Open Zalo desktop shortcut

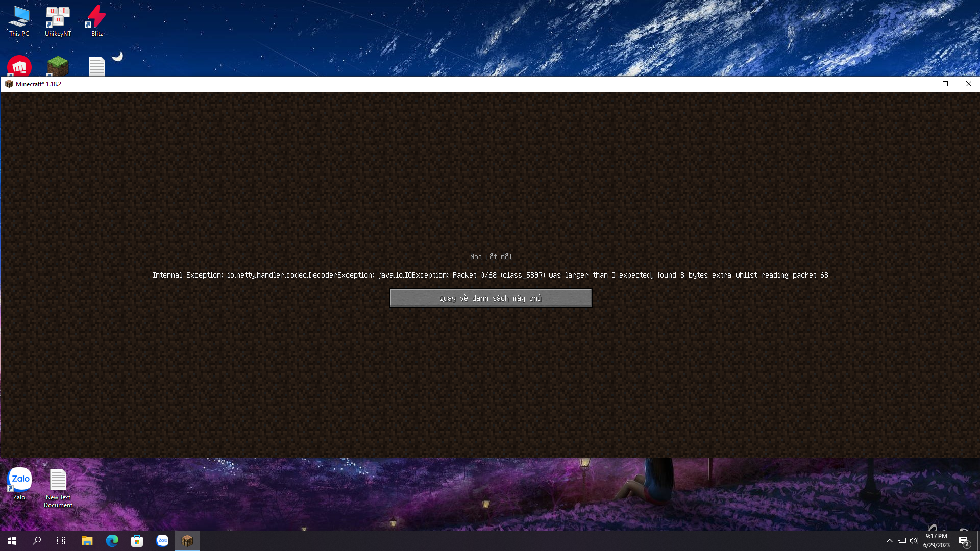click(x=19, y=484)
